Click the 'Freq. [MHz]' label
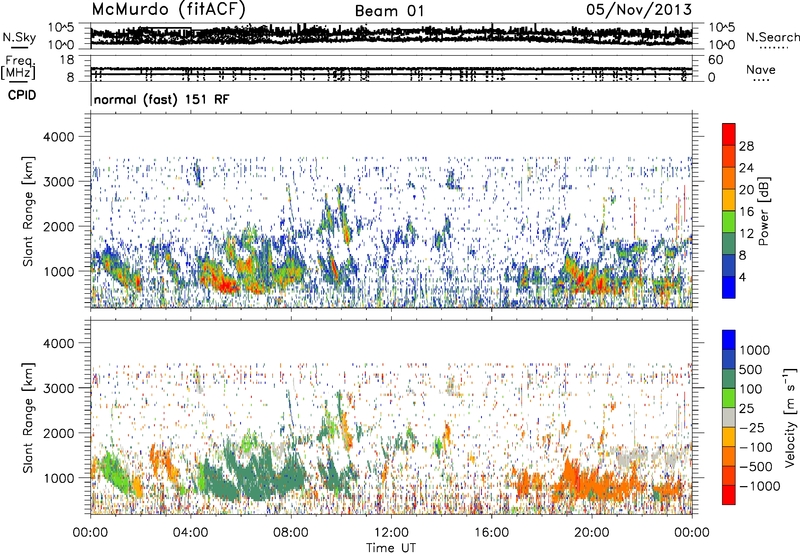800x554 pixels. click(x=18, y=68)
